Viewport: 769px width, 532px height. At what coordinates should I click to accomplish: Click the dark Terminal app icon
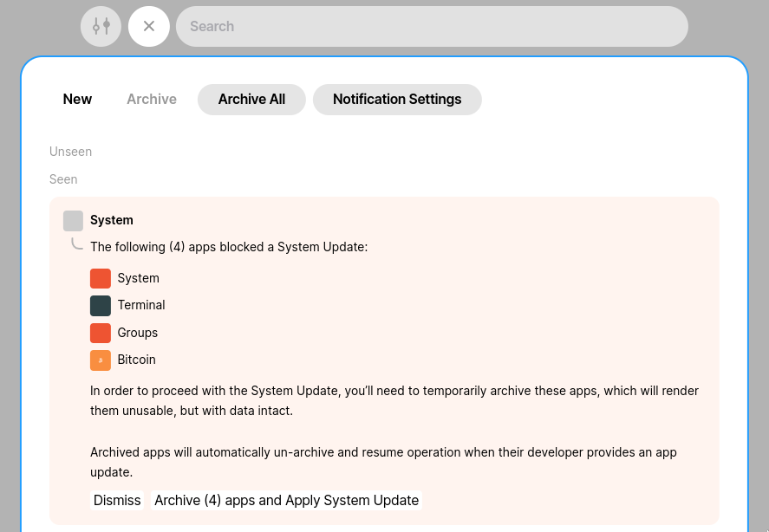click(x=101, y=305)
